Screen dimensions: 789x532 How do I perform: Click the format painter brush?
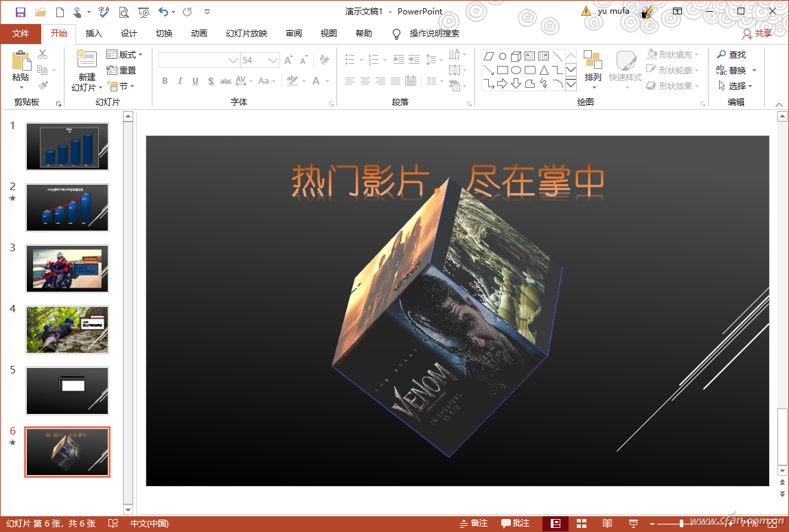pyautogui.click(x=43, y=86)
